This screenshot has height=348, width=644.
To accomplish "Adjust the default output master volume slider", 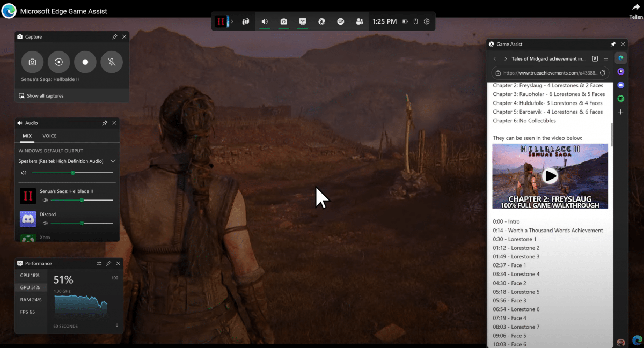I will [x=72, y=173].
